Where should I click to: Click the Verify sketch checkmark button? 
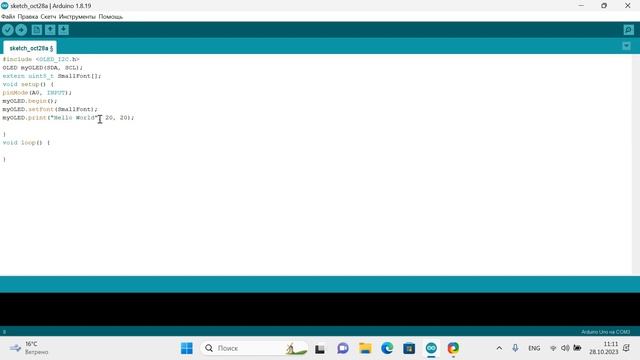tap(8, 30)
